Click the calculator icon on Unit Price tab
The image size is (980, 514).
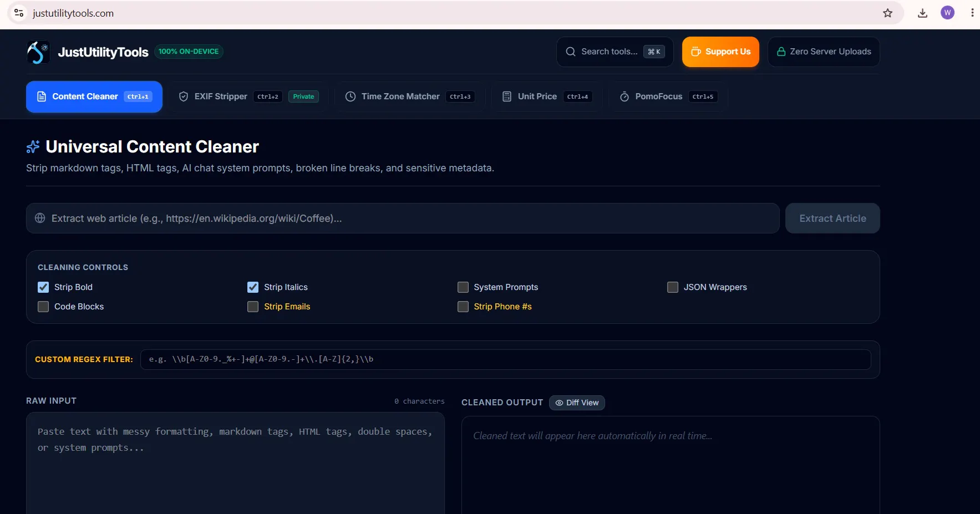click(x=507, y=96)
